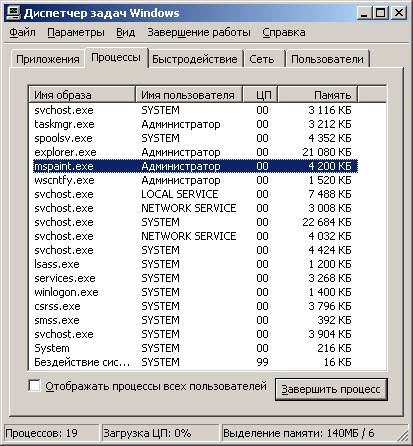
Task: Select svchost.exe owned by LOCAL SERVICE
Action: coord(196,194)
